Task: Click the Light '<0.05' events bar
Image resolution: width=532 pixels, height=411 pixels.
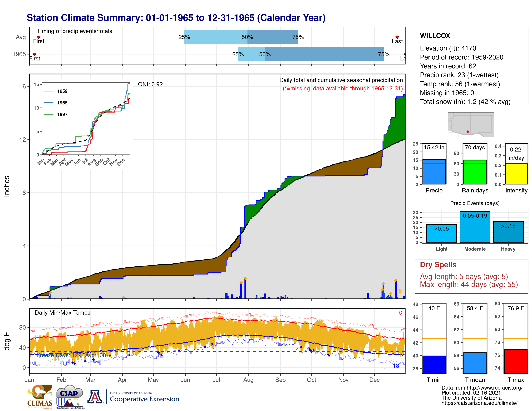Action: (441, 233)
